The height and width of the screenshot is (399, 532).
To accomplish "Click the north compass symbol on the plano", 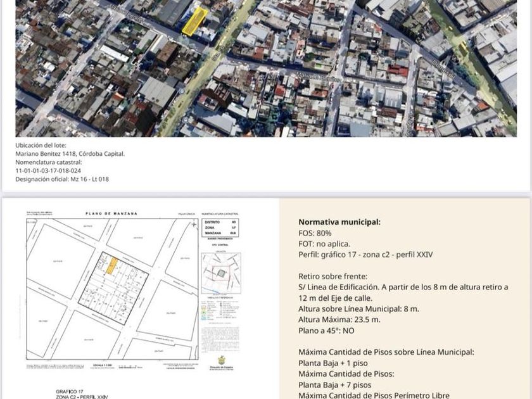I will 194,224.
